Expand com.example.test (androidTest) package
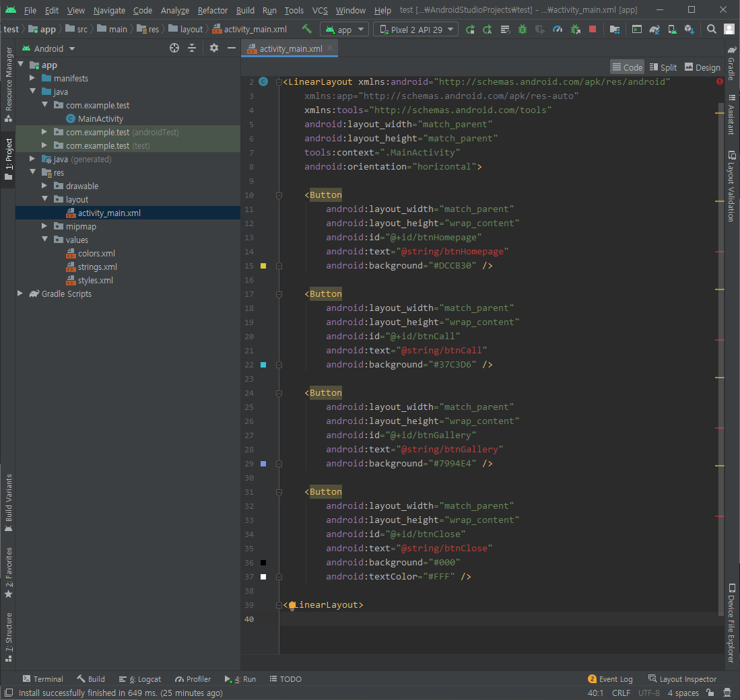This screenshot has height=700, width=740. (x=44, y=132)
